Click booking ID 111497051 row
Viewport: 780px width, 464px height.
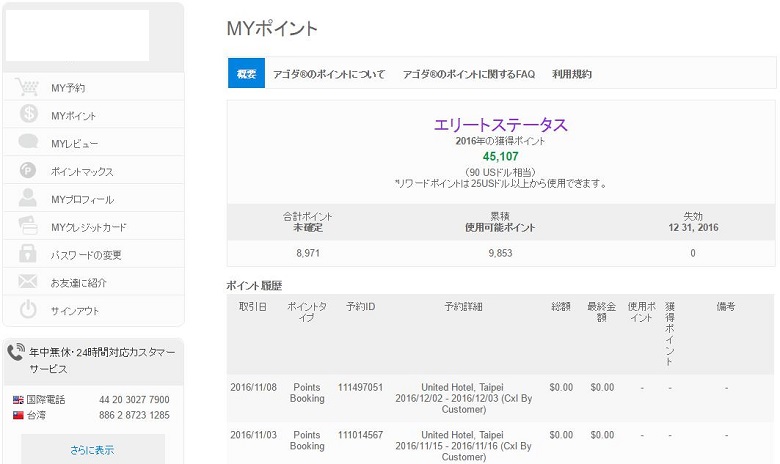click(360, 387)
